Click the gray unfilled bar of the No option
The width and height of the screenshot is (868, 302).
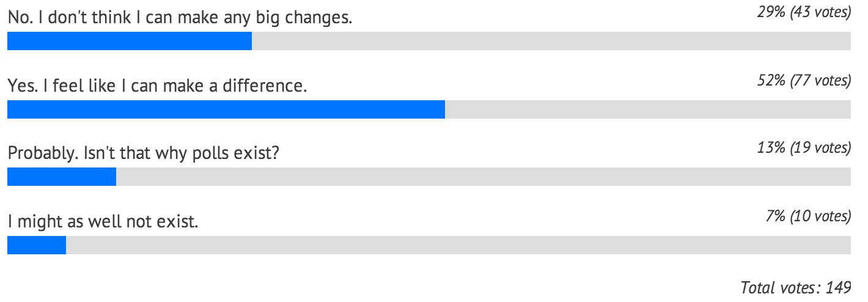[551, 42]
